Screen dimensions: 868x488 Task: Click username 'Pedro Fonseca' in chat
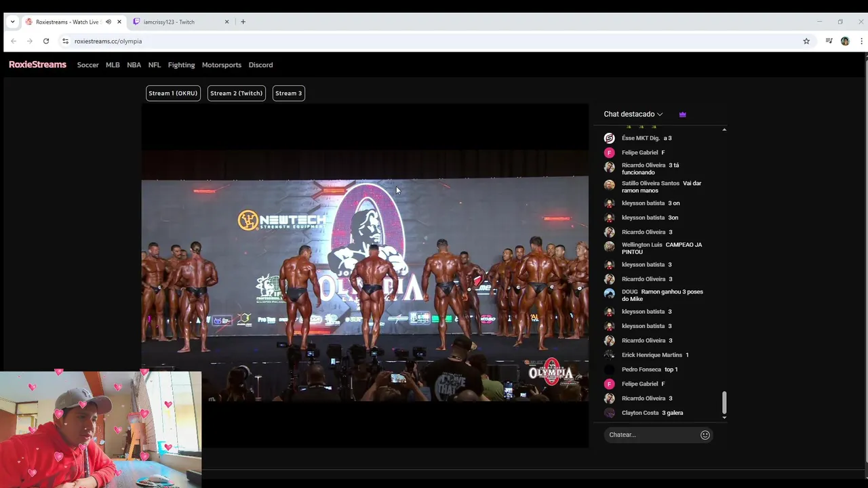pyautogui.click(x=641, y=369)
